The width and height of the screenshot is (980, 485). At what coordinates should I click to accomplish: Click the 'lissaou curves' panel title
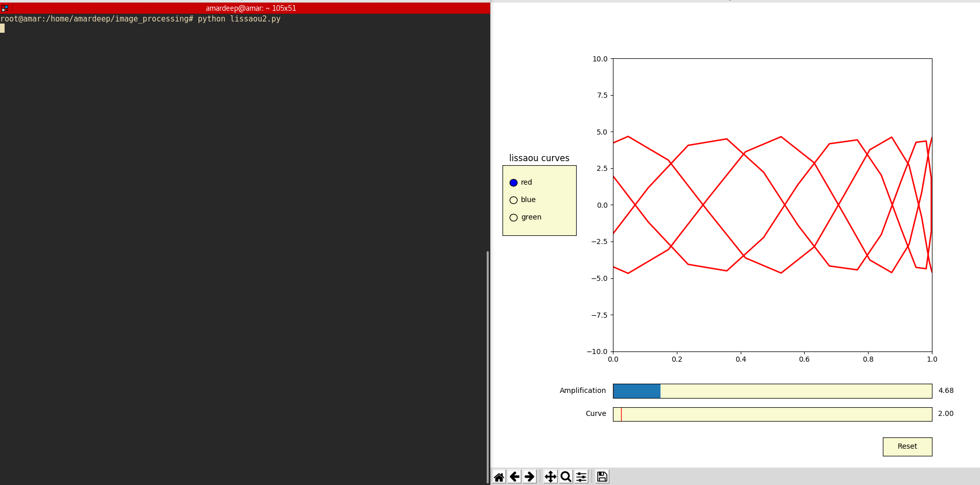click(539, 158)
